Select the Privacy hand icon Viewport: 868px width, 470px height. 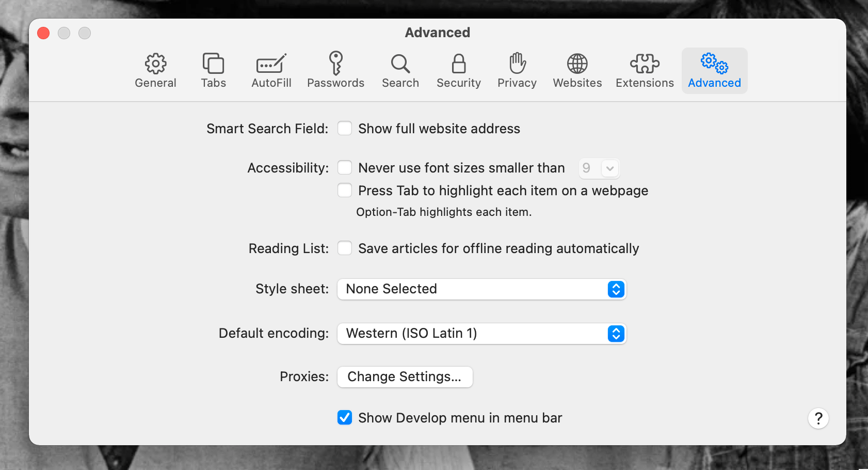517,64
